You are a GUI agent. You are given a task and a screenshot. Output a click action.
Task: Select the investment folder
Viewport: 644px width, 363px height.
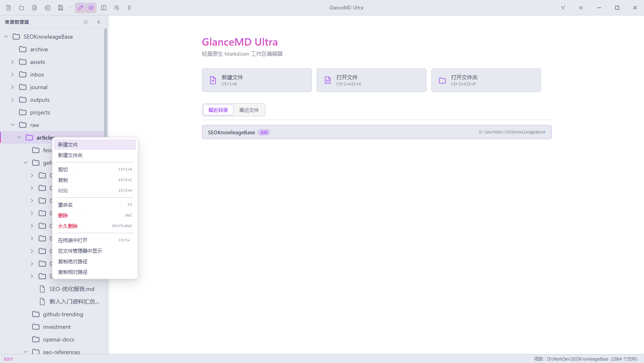pos(52,327)
